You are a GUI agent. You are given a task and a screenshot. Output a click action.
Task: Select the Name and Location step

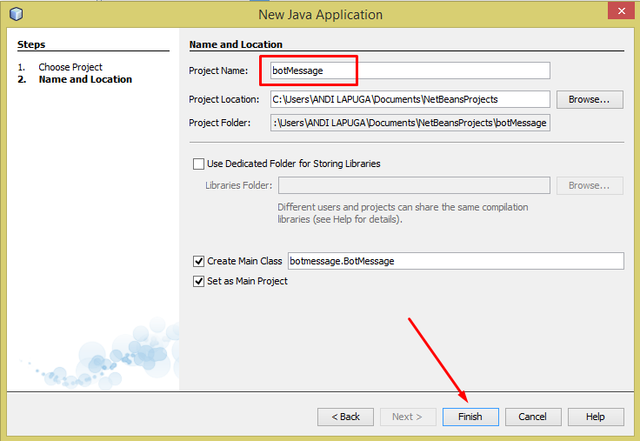pyautogui.click(x=85, y=79)
